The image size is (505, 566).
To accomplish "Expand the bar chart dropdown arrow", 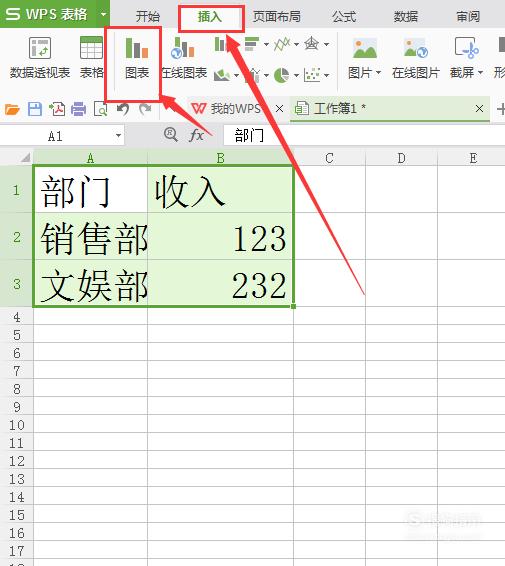I will point(266,44).
